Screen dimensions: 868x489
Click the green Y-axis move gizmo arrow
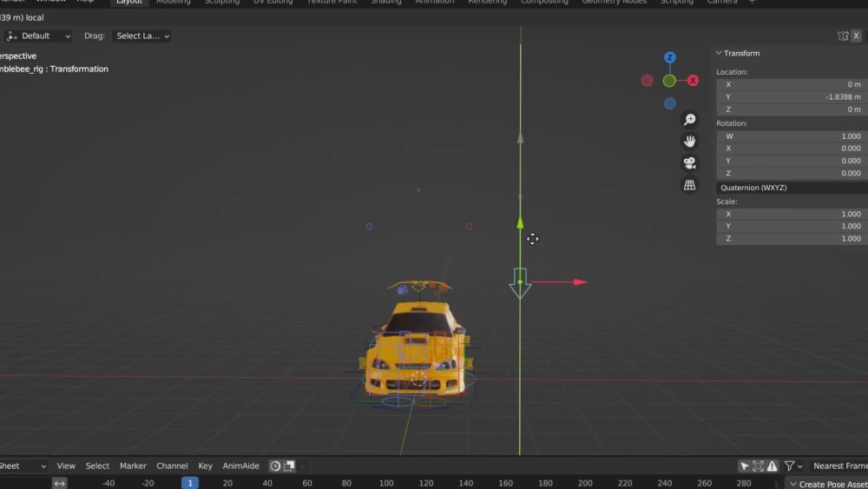click(520, 222)
